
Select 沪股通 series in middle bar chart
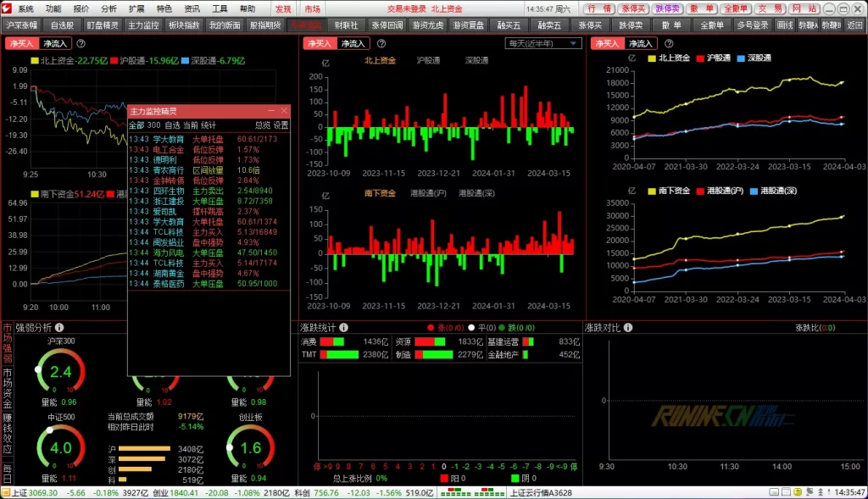coord(429,60)
